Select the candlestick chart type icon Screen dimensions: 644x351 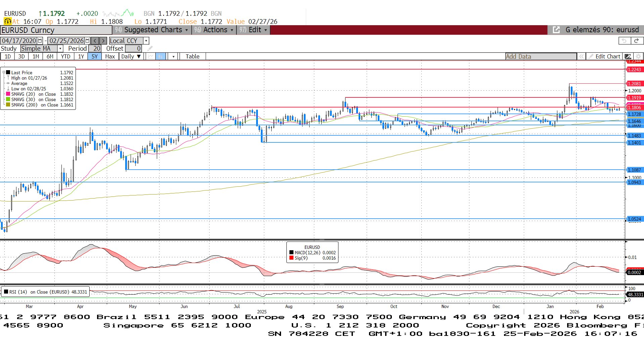click(x=161, y=56)
